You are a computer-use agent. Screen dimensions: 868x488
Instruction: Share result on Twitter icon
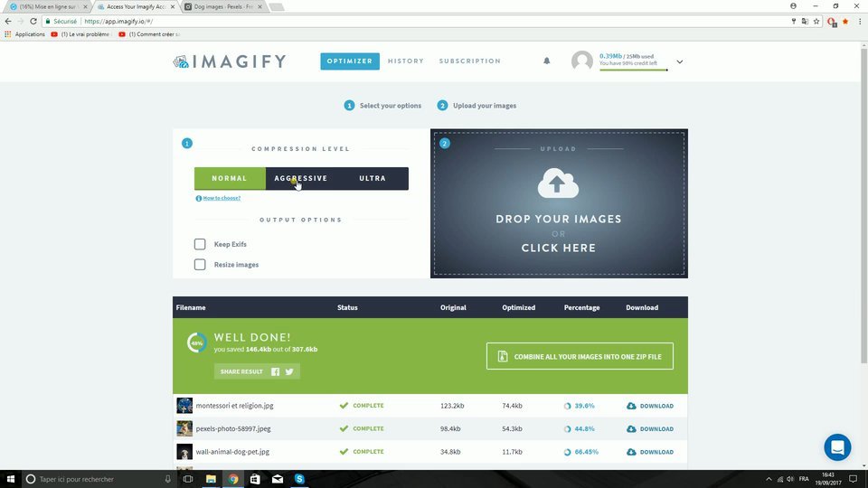(x=289, y=371)
